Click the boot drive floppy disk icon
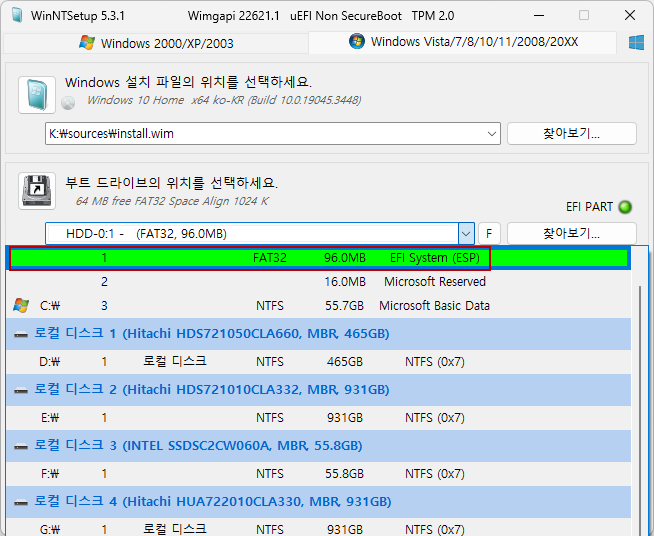654x536 pixels. tap(37, 191)
